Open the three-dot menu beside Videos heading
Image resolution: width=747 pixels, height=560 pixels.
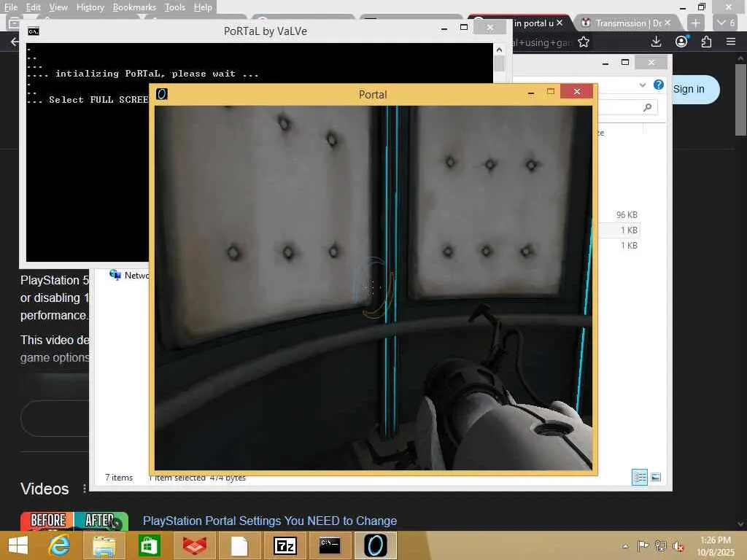click(85, 489)
